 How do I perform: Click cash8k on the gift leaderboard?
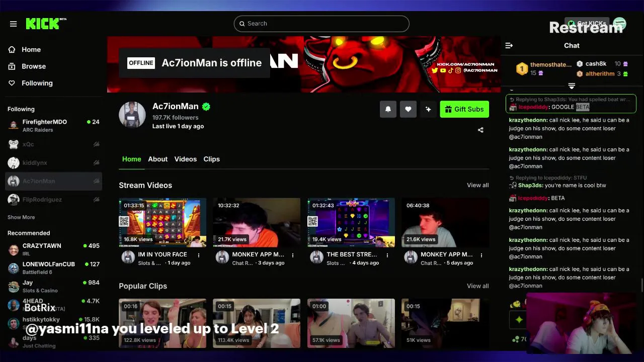point(602,64)
